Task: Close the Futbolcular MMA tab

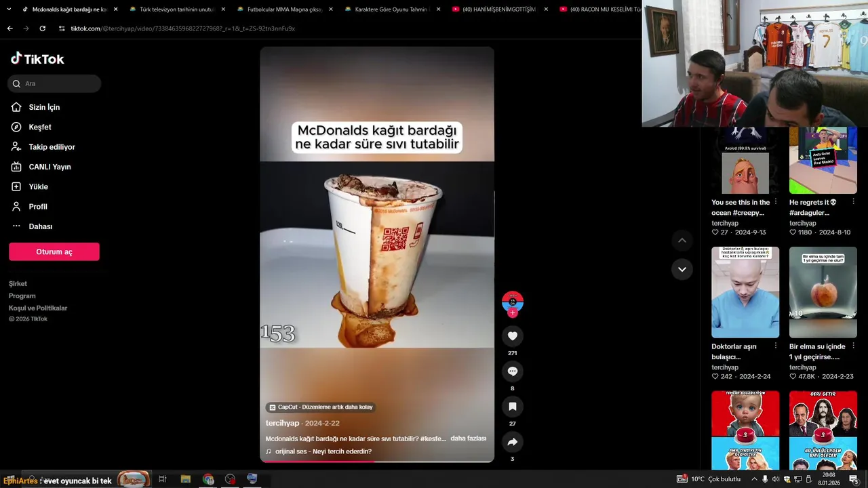Action: pyautogui.click(x=330, y=9)
